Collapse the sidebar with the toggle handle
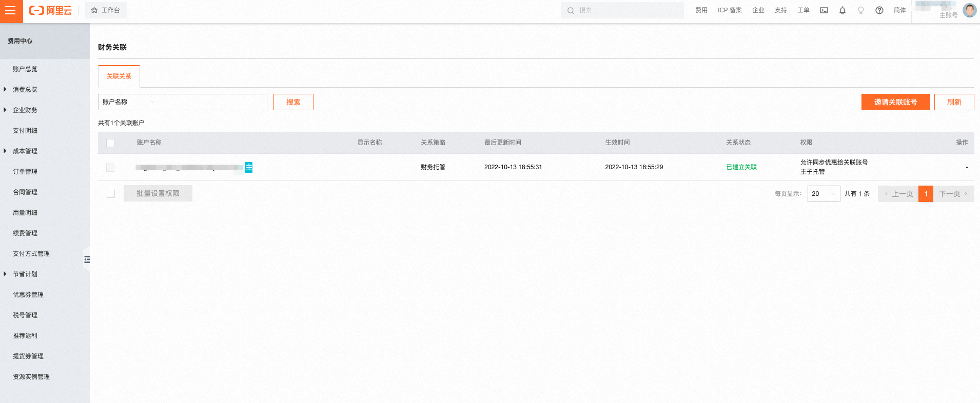Viewport: 980px width, 403px height. tap(87, 259)
